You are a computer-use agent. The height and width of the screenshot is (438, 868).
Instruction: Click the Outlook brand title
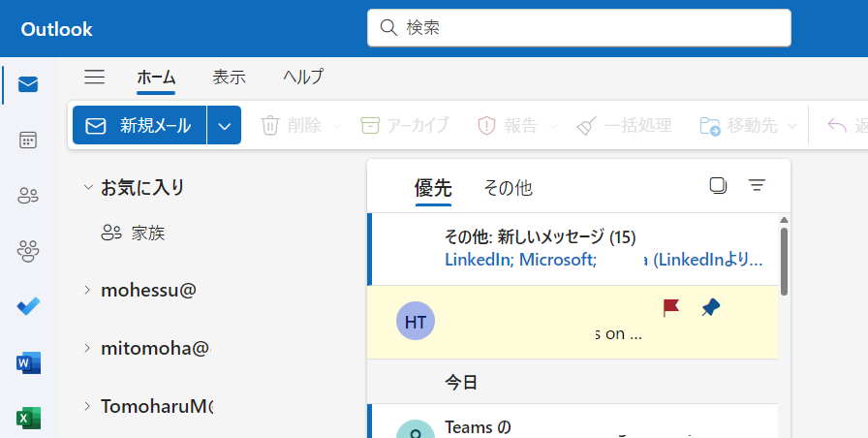(x=56, y=29)
